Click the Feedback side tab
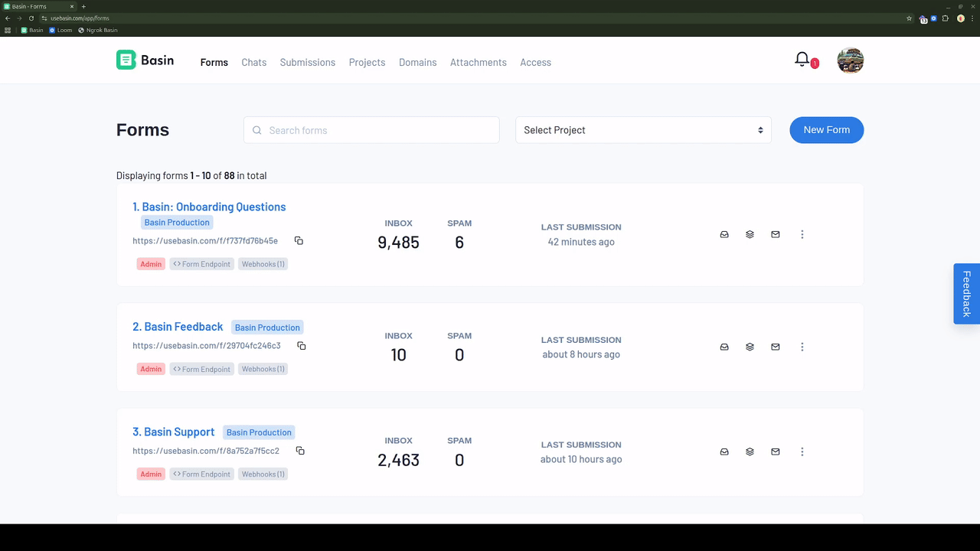Viewport: 980px width, 551px height. pyautogui.click(x=966, y=294)
